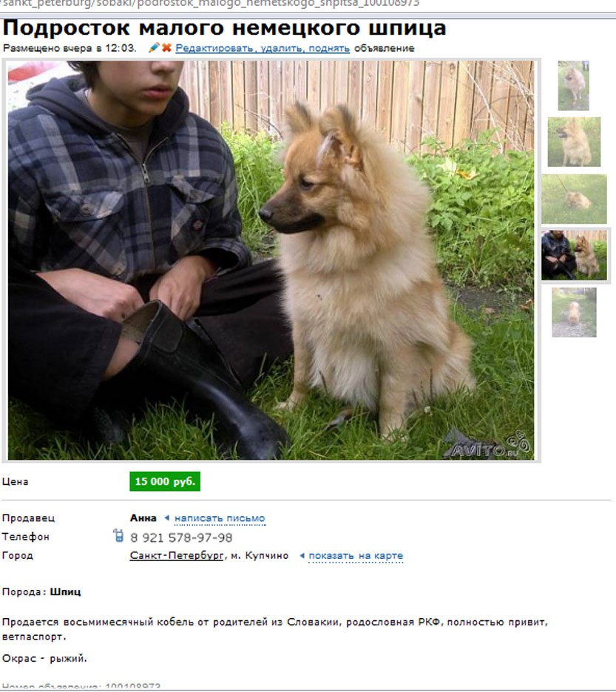Select fifth thumbnail of dog on path
Screen dimensions: 616x692
click(574, 313)
